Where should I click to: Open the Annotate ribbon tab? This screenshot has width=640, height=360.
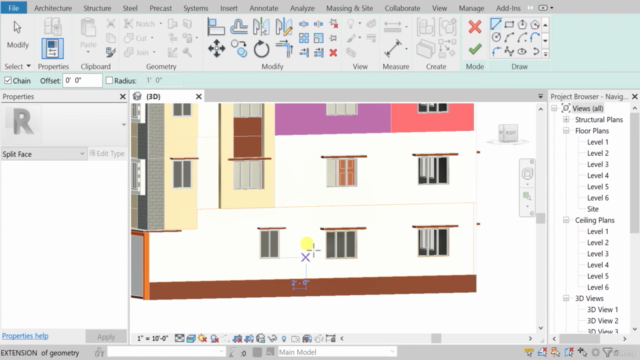tap(264, 8)
